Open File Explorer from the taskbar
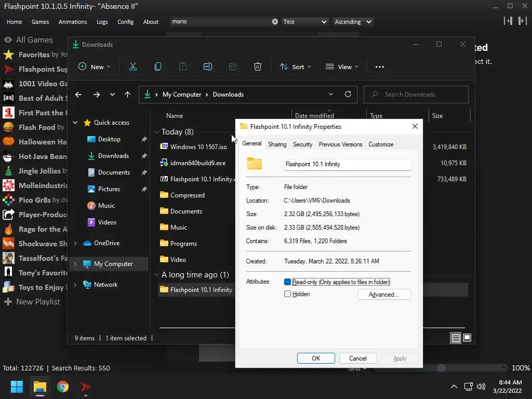 tap(39, 387)
